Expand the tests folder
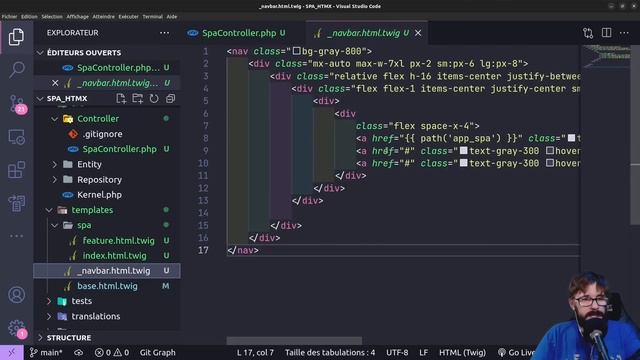Viewport: 640px width, 360px height. (49, 301)
